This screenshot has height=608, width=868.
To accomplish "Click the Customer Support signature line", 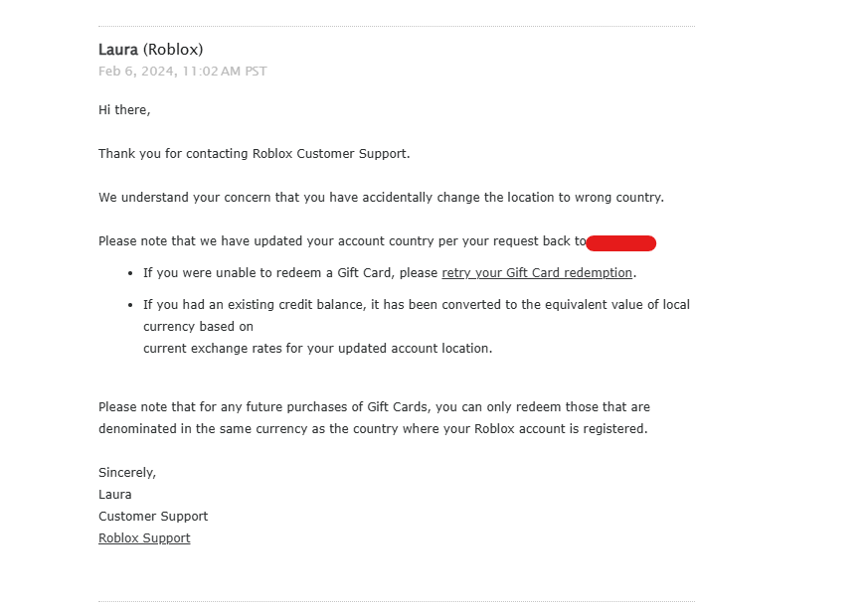I will [153, 517].
